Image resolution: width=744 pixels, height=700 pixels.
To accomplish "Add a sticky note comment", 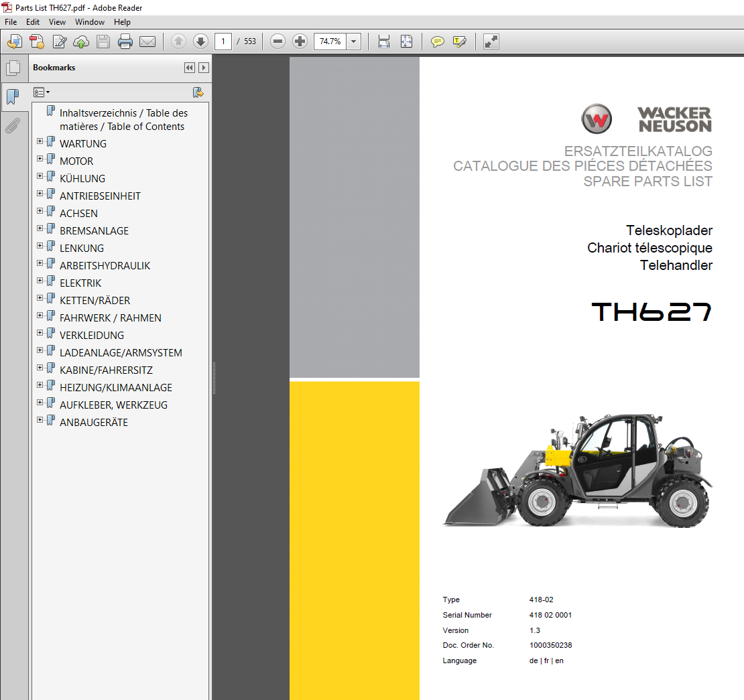I will click(x=438, y=42).
